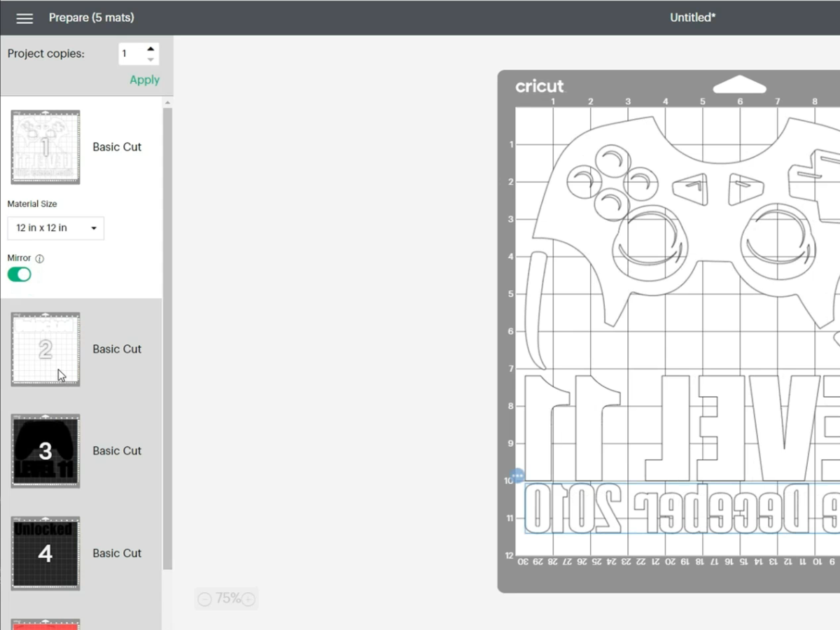This screenshot has height=630, width=840.
Task: Zoom in the mat preview
Action: pyautogui.click(x=248, y=599)
